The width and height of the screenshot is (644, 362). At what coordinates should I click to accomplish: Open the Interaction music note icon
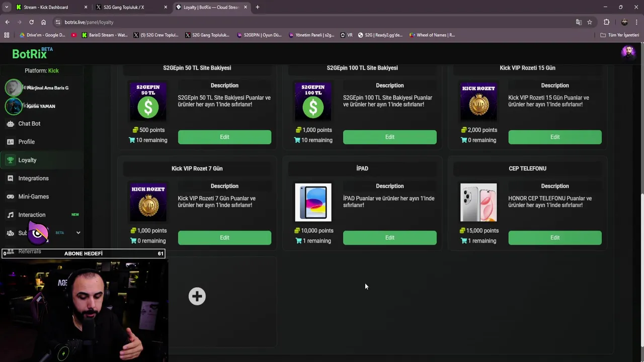(10, 215)
